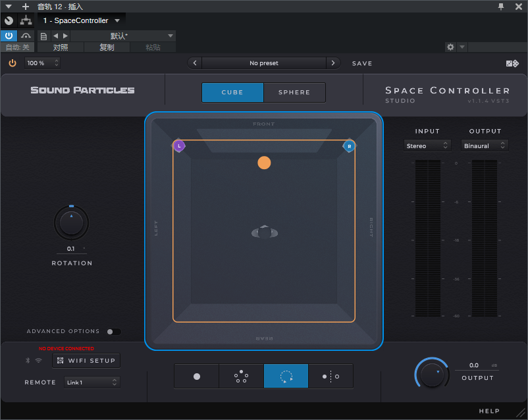Select the multi-point sources mode icon
Image resolution: width=528 pixels, height=420 pixels.
pyautogui.click(x=241, y=376)
